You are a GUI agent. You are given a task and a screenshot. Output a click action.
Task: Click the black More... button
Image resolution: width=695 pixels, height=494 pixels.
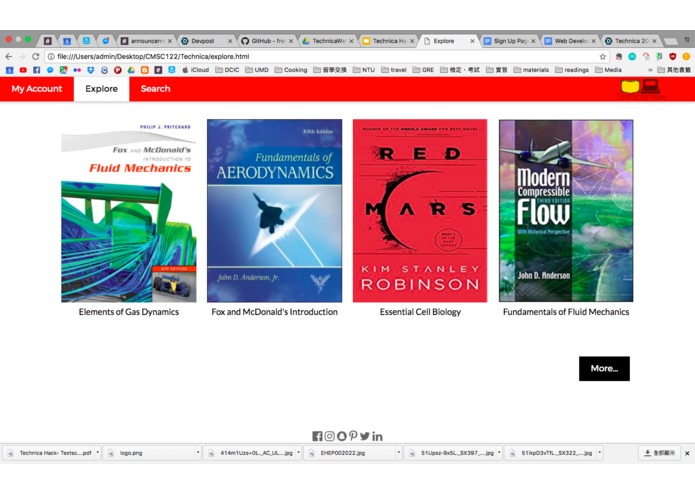[x=604, y=368]
